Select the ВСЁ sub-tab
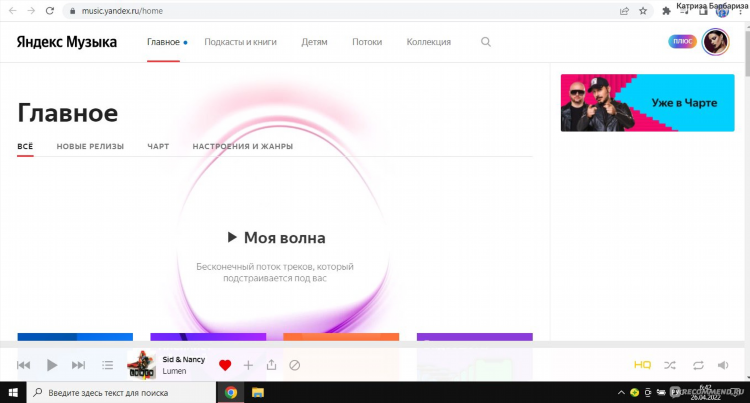This screenshot has width=750, height=403. 25,146
